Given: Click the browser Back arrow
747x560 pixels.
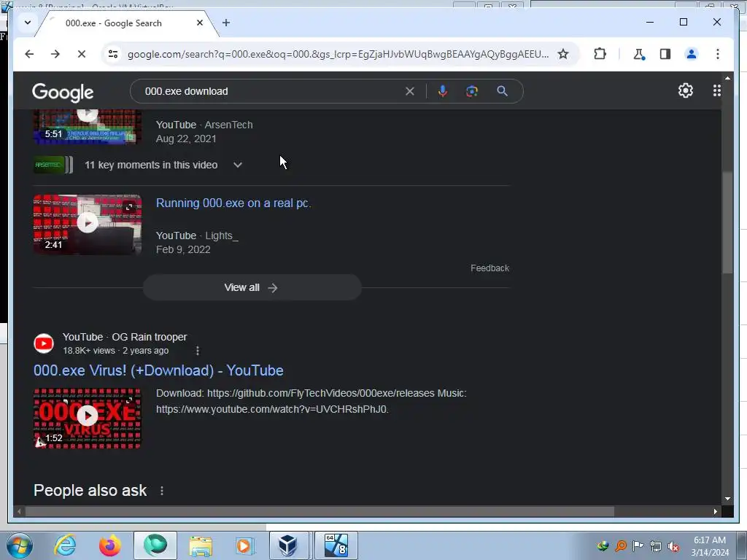Looking at the screenshot, I should coord(29,54).
